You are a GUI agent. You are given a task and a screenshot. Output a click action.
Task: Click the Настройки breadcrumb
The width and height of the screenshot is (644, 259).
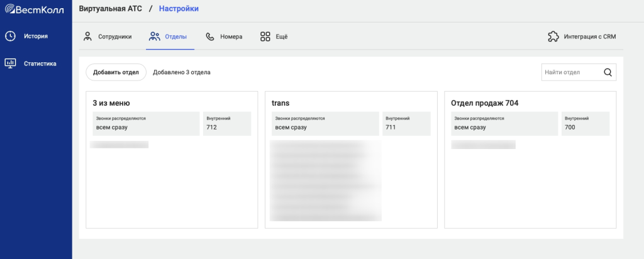tap(179, 10)
